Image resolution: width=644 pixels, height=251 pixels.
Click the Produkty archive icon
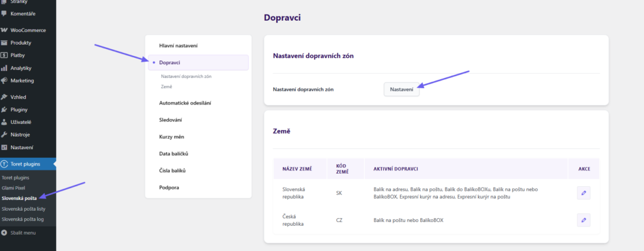tap(4, 43)
